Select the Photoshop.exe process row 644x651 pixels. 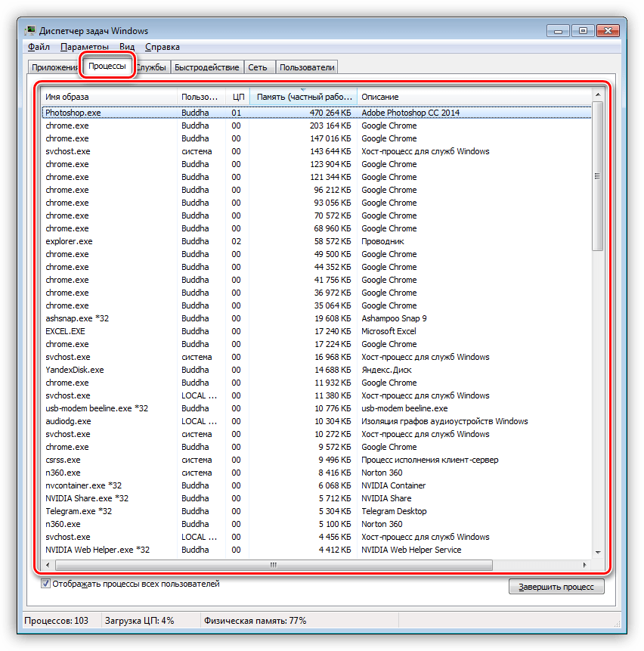pyautogui.click(x=73, y=113)
